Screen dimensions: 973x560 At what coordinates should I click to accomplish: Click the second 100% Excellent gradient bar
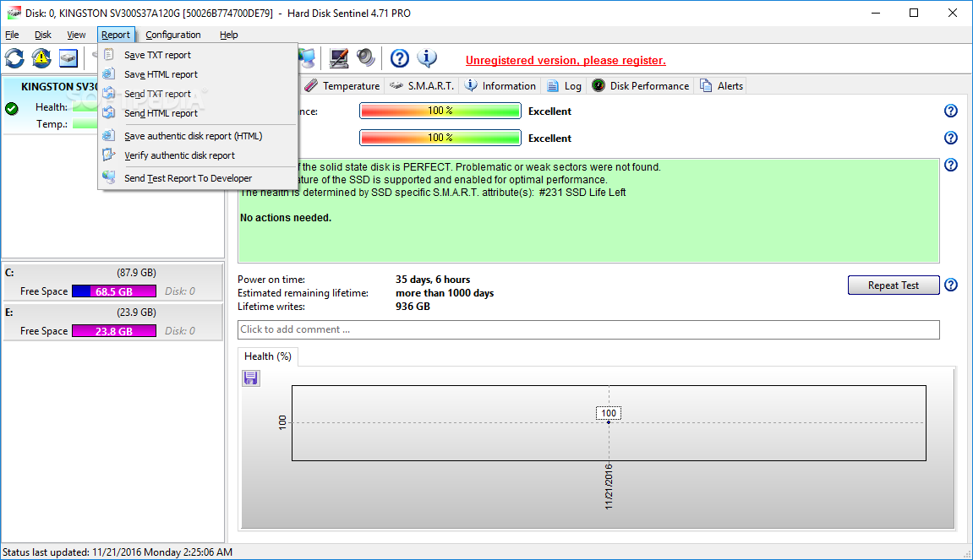click(x=440, y=138)
